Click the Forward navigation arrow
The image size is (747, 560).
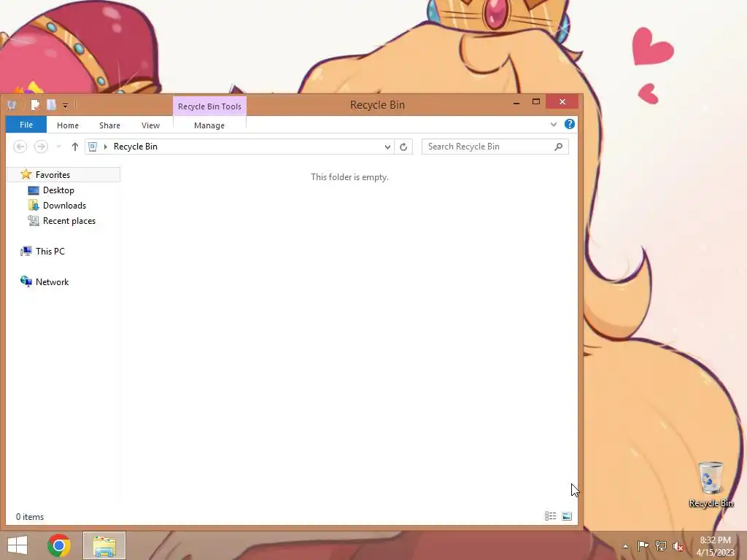(41, 147)
